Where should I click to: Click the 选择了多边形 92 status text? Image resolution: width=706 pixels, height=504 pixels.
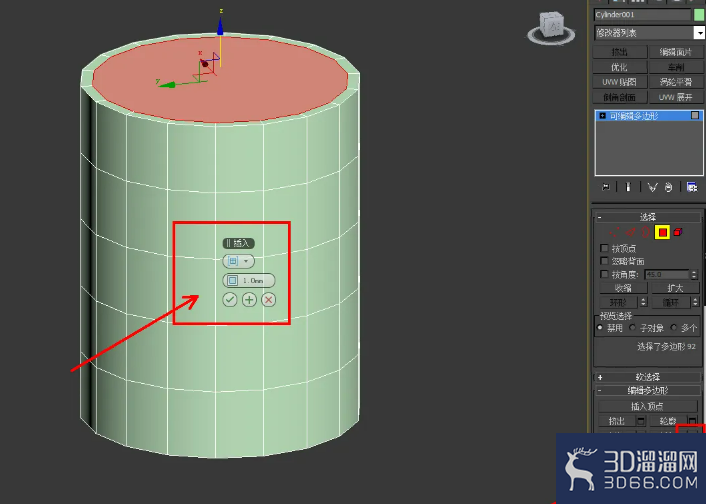(666, 346)
